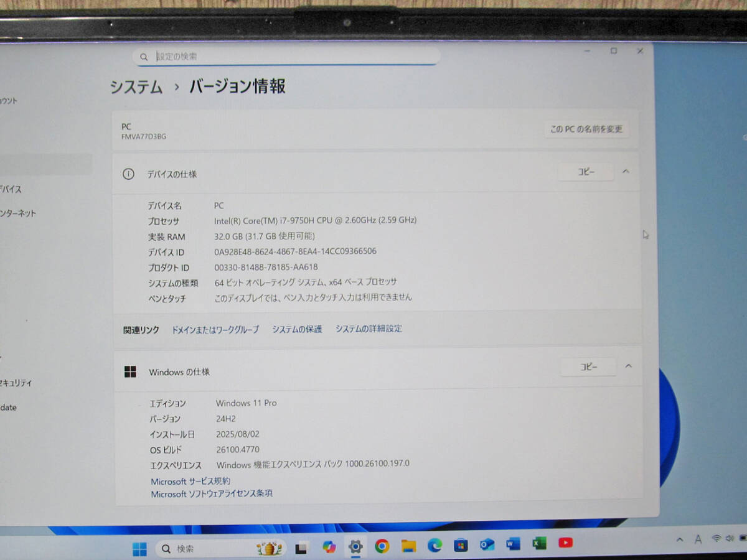Click the bee widget in taskbar search
Screen dimensions: 747x560
[270, 548]
